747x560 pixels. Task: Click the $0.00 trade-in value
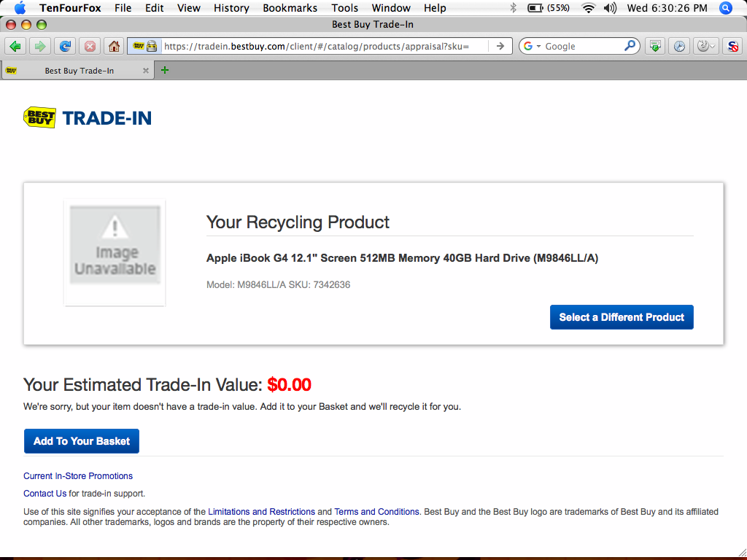(289, 385)
